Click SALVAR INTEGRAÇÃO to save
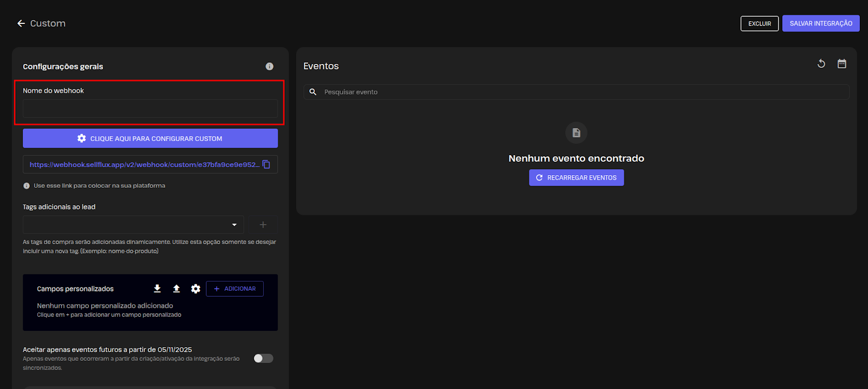The image size is (868, 389). click(820, 23)
